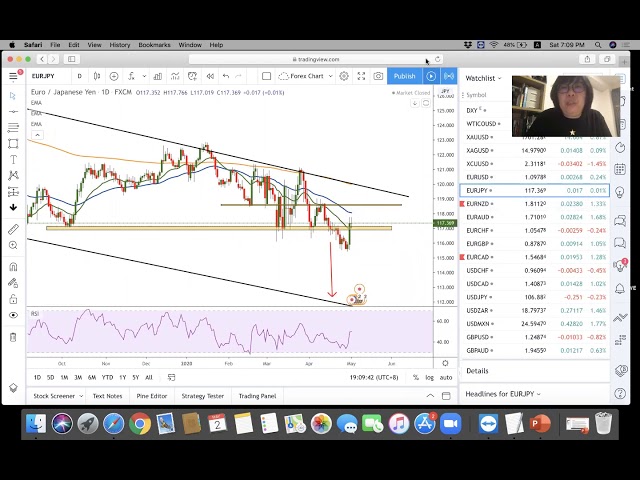
Task: Toggle auto scale on price axis
Action: tap(446, 377)
